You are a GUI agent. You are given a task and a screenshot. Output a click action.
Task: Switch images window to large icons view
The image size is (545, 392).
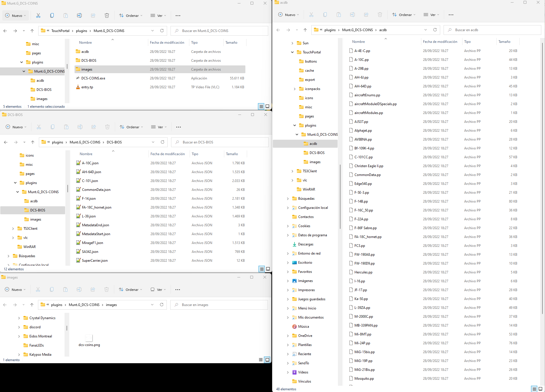267,360
